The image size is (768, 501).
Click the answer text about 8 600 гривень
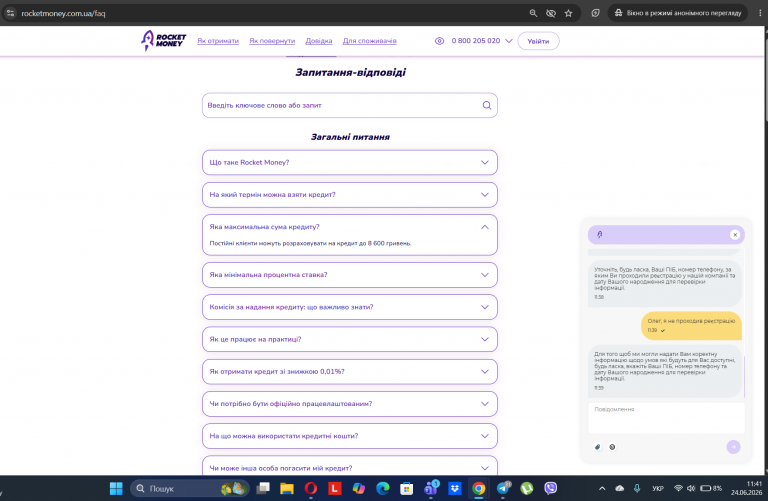tap(310, 243)
